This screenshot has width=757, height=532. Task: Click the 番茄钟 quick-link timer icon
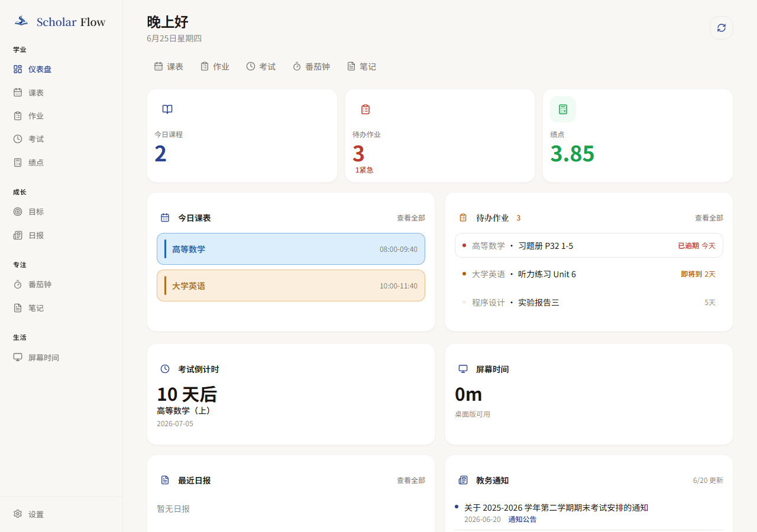(x=297, y=66)
